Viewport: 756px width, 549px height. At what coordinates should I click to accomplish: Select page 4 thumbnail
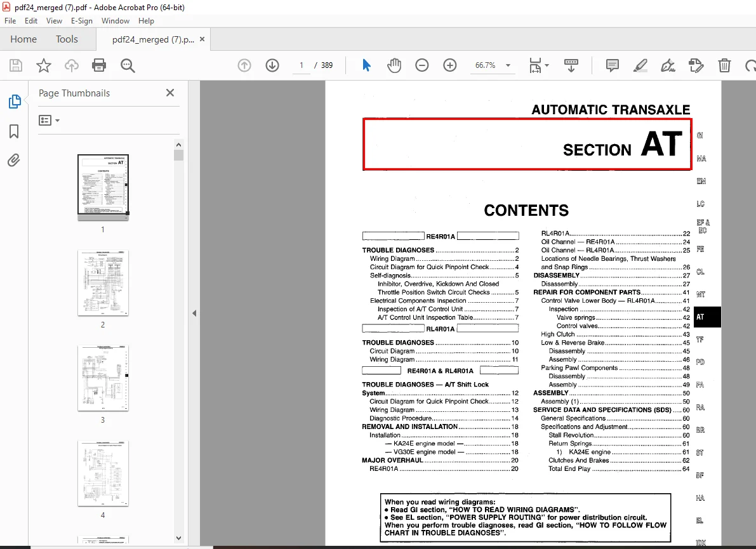(x=103, y=473)
